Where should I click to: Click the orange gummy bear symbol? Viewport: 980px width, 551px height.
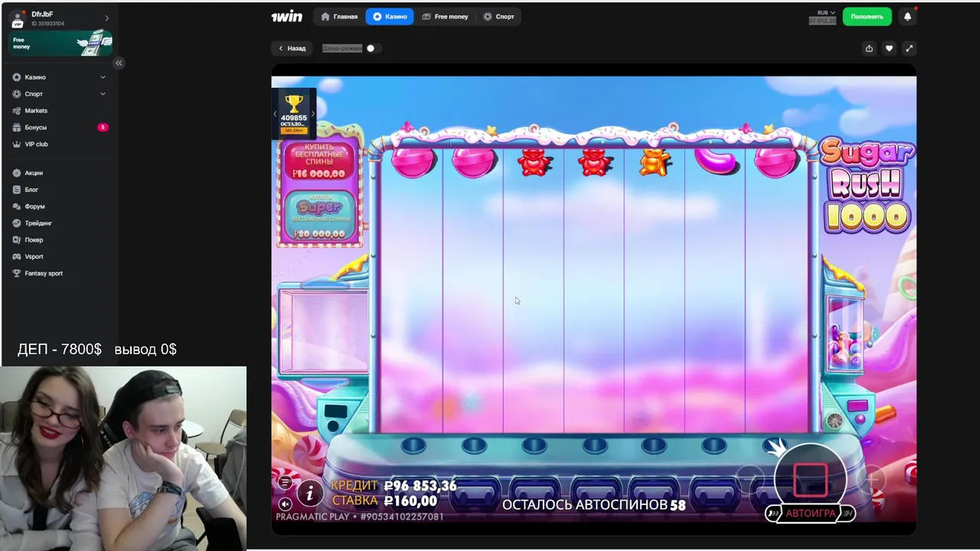pos(655,163)
